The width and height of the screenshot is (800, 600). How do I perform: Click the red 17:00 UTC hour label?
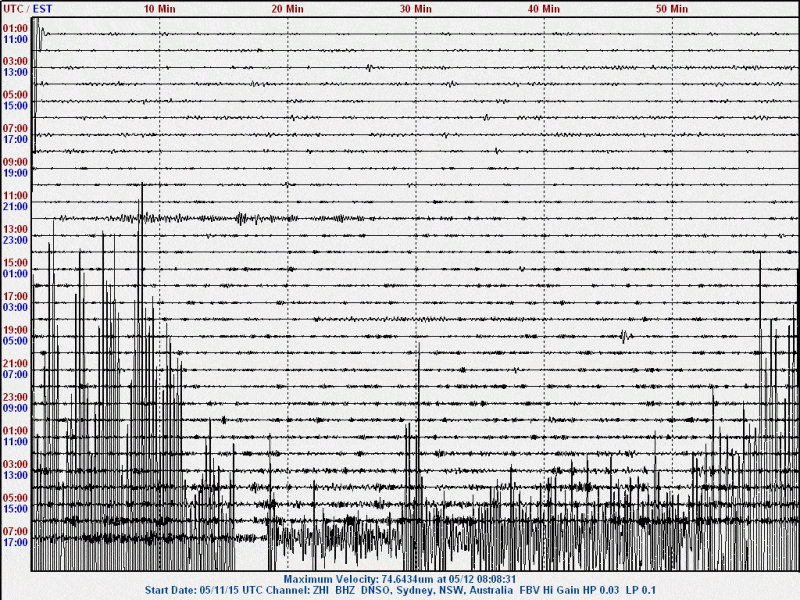click(15, 297)
